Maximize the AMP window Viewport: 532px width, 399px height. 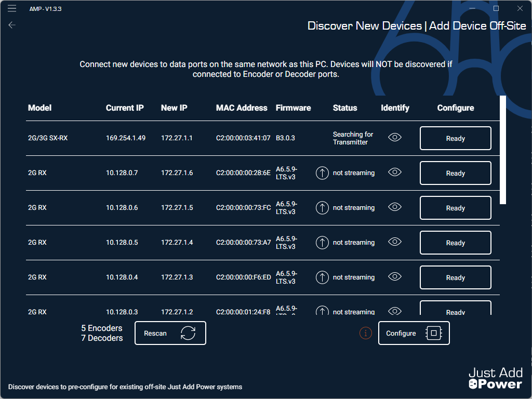pos(496,8)
